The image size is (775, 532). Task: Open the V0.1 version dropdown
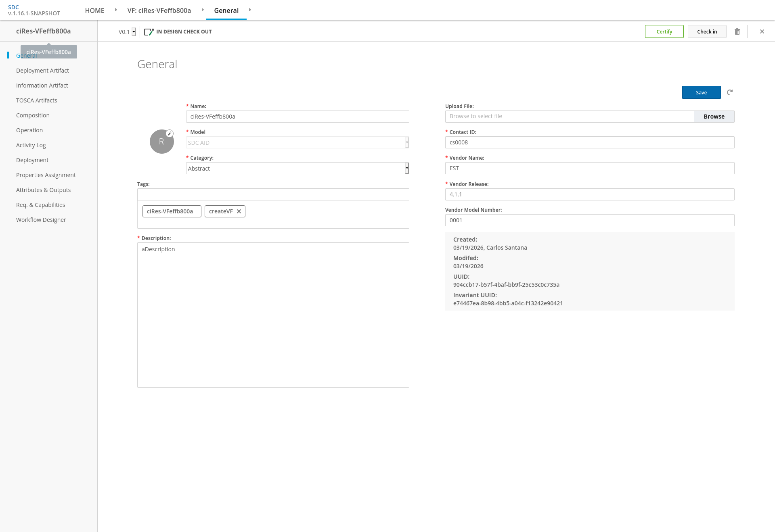pyautogui.click(x=134, y=32)
